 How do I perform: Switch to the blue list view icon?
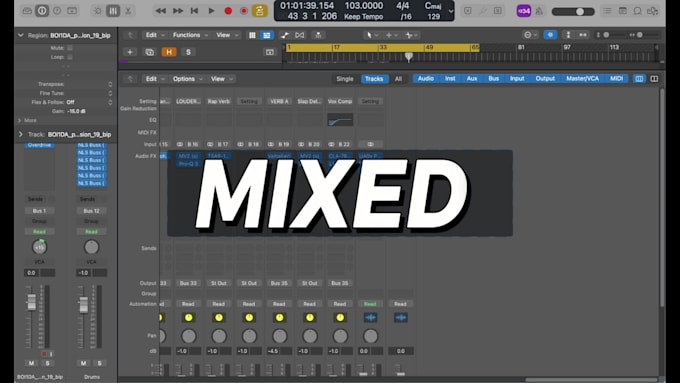coord(267,35)
